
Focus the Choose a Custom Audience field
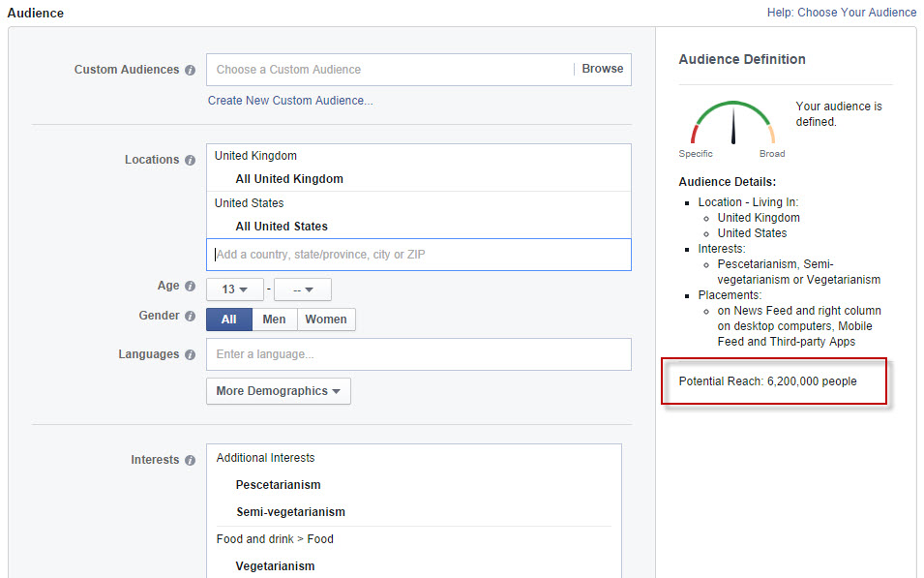coord(387,70)
